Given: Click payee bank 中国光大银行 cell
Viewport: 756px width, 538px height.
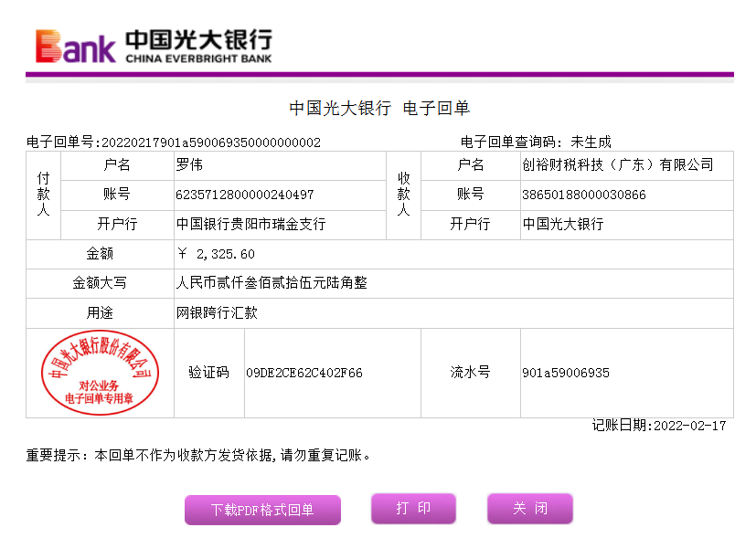Looking at the screenshot, I should (x=627, y=225).
